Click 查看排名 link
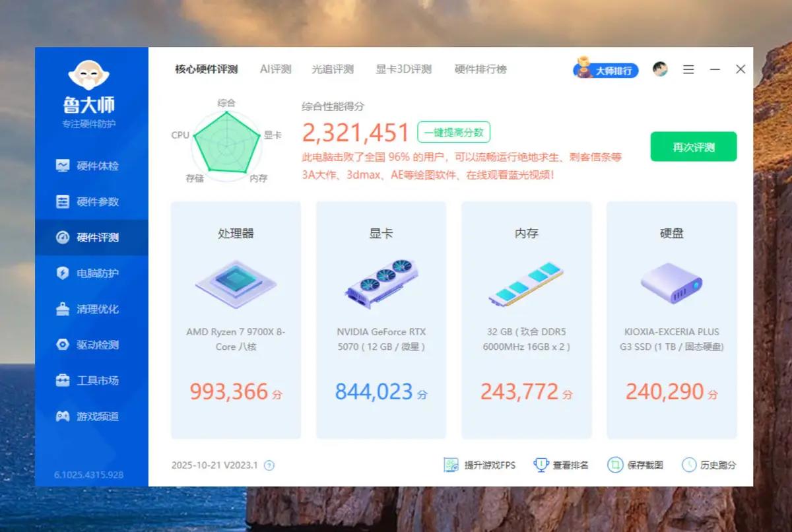Screen dimensions: 792x532 point(561,465)
